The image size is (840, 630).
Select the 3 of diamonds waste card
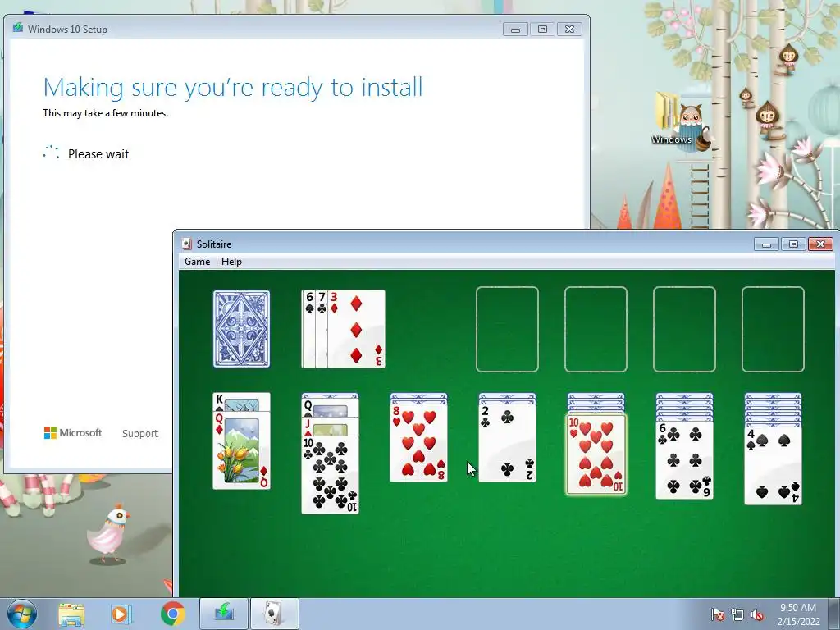pos(356,329)
